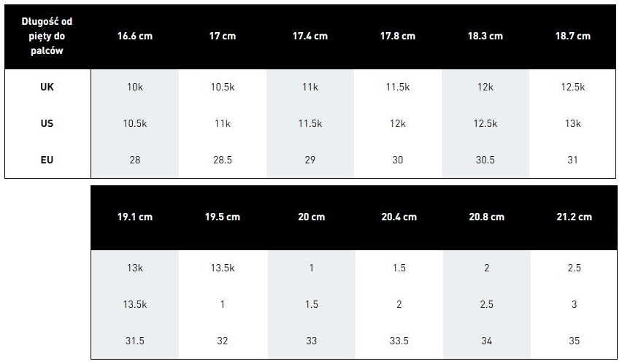Image resolution: width=622 pixels, height=364 pixels.
Task: Select EU size 28.5 cell
Action: click(222, 160)
